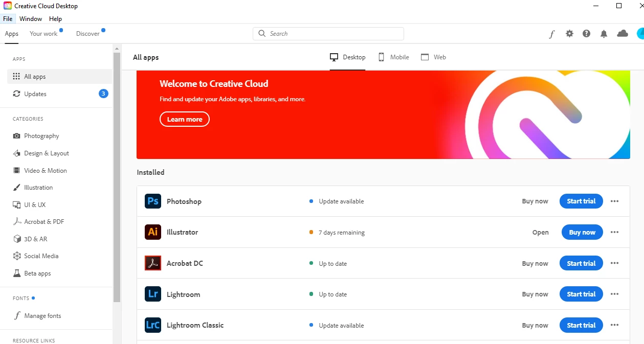Start trial for Photoshop
Image resolution: width=644 pixels, height=344 pixels.
(x=581, y=201)
